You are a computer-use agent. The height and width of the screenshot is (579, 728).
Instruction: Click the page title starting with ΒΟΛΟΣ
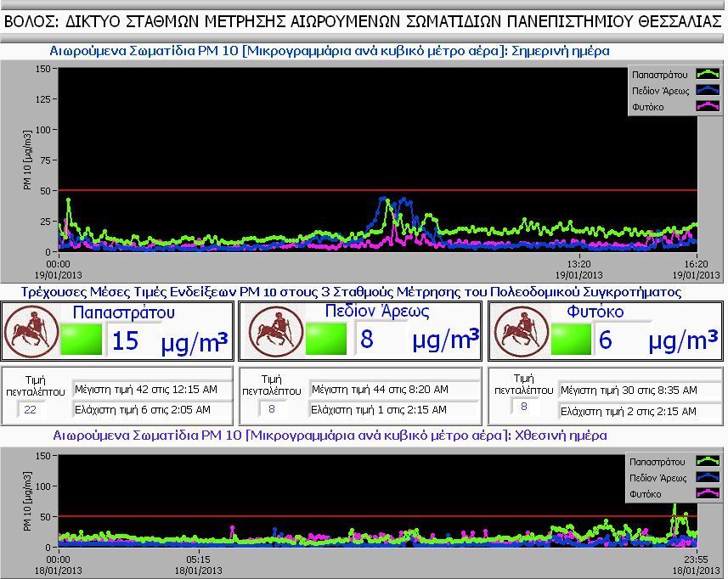pyautogui.click(x=363, y=21)
